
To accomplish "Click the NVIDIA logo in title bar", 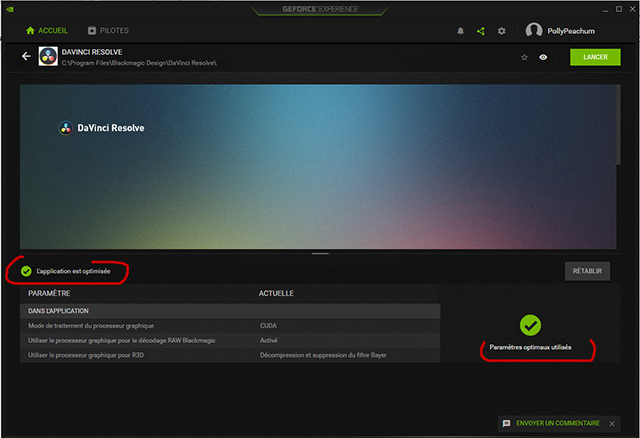I will 10,9.
